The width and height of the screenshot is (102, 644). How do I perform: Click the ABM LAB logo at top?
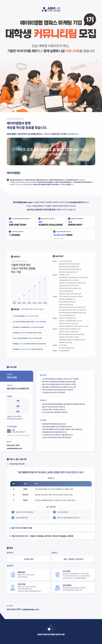tap(51, 9)
